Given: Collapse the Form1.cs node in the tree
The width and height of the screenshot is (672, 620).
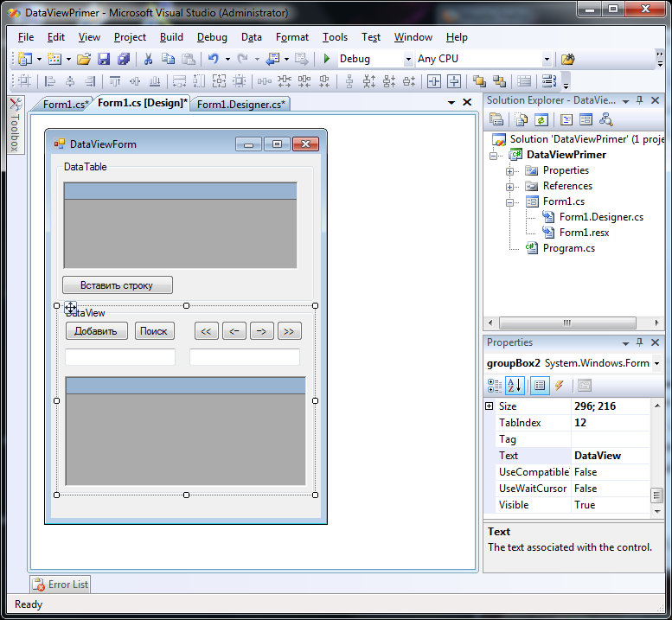Looking at the screenshot, I should click(509, 202).
